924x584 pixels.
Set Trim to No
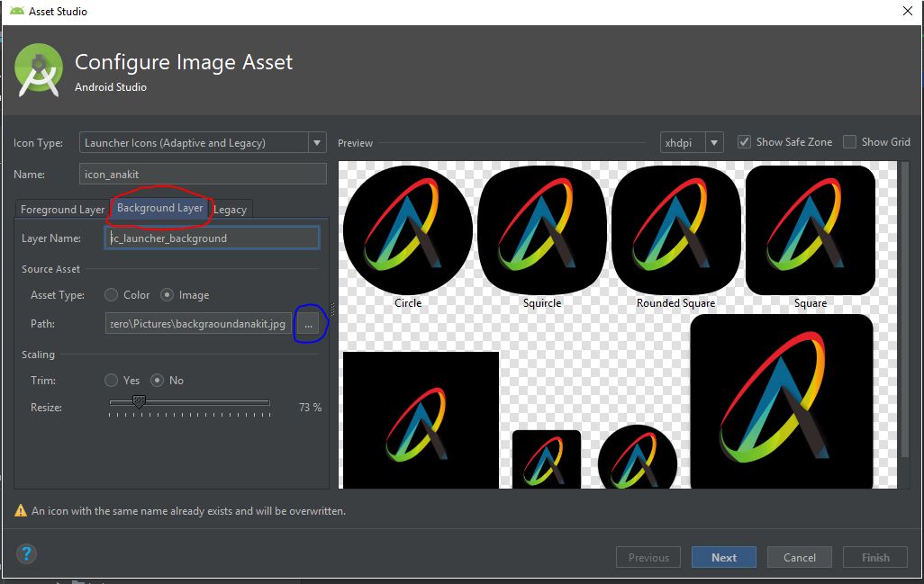coord(157,381)
